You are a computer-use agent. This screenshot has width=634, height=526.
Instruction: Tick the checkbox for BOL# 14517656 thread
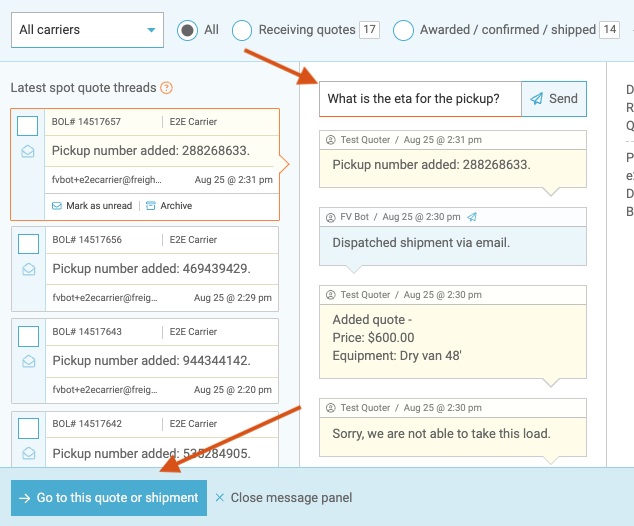click(28, 244)
